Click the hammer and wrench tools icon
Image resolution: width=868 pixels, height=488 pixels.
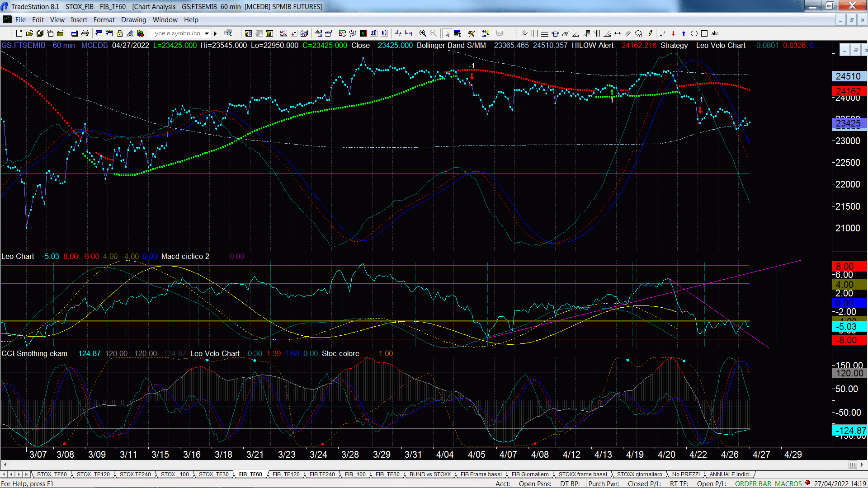pos(471,33)
